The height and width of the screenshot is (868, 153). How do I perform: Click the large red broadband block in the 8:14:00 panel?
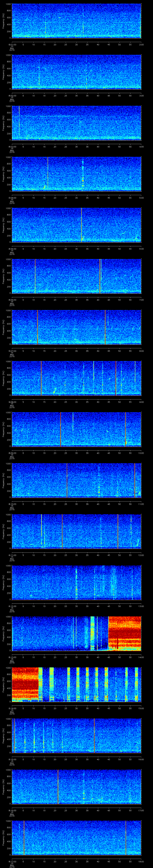point(25,684)
